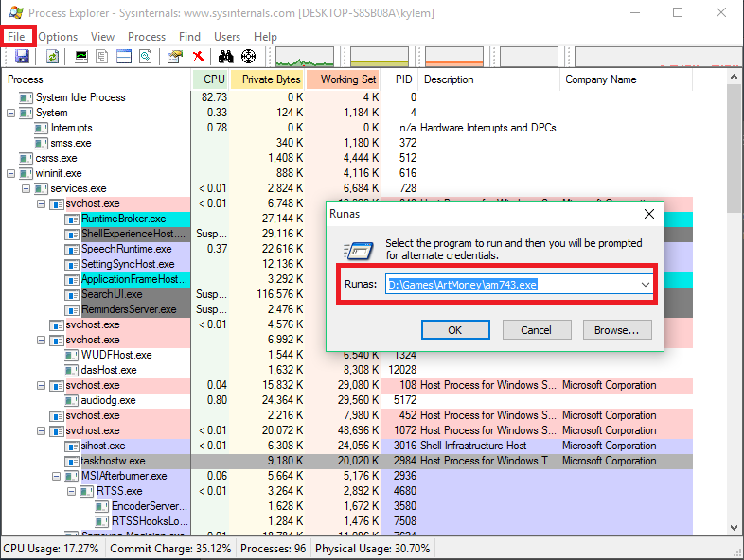Click the Browse... button

617,330
